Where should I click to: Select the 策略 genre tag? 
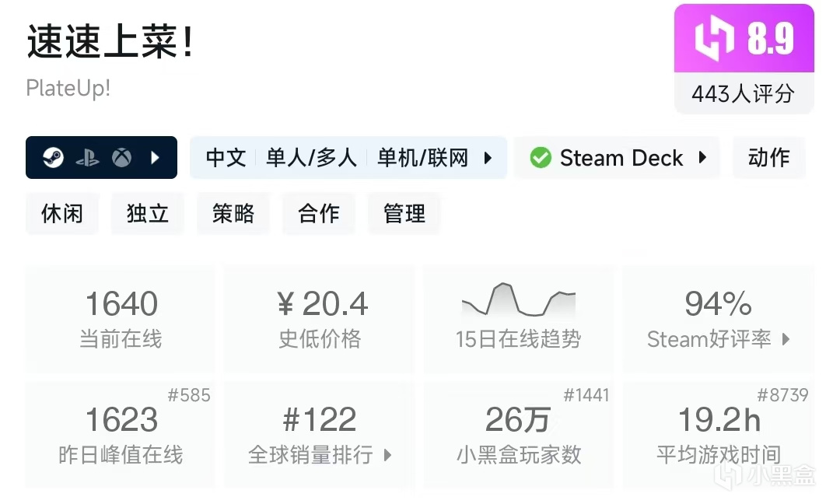[233, 213]
